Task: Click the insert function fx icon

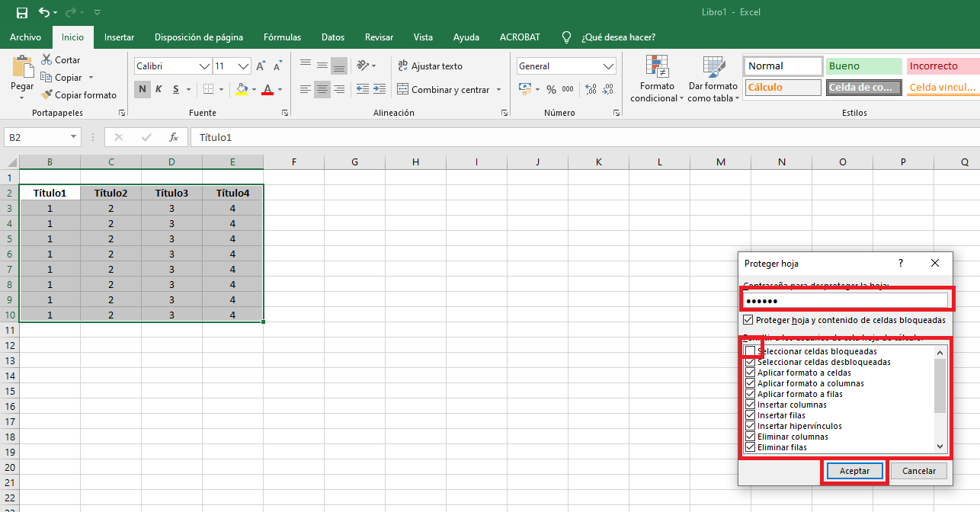Action: tap(174, 137)
